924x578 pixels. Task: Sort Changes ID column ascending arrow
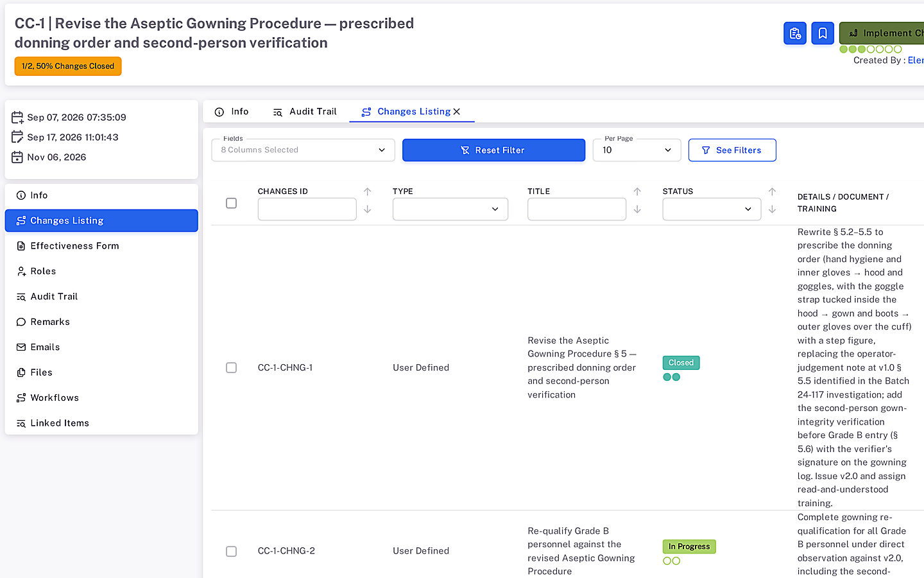tap(368, 191)
